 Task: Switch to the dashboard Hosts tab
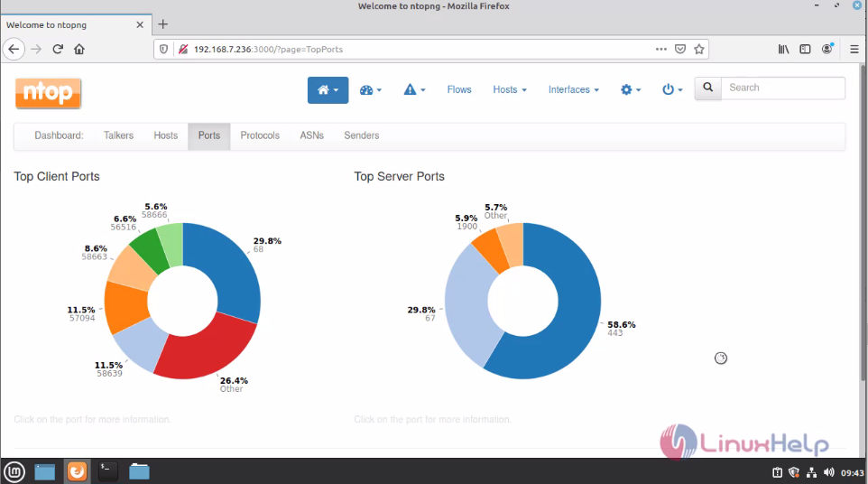click(x=165, y=135)
